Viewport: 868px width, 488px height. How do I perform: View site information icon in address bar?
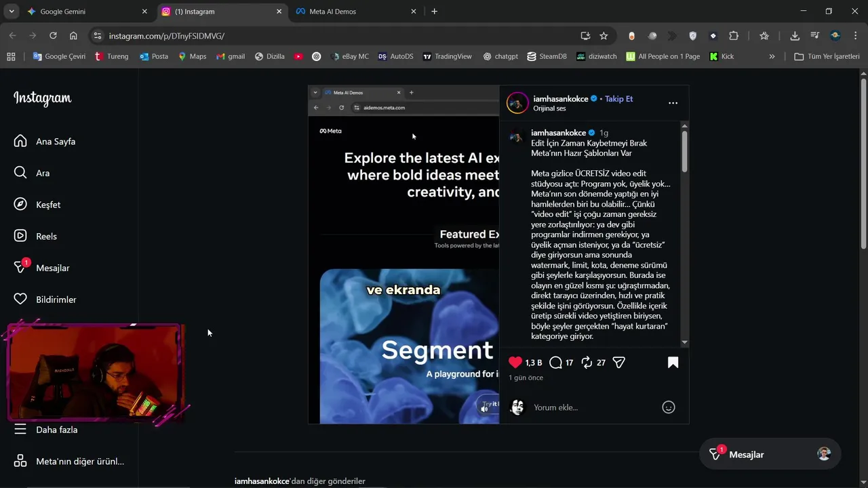[97, 36]
